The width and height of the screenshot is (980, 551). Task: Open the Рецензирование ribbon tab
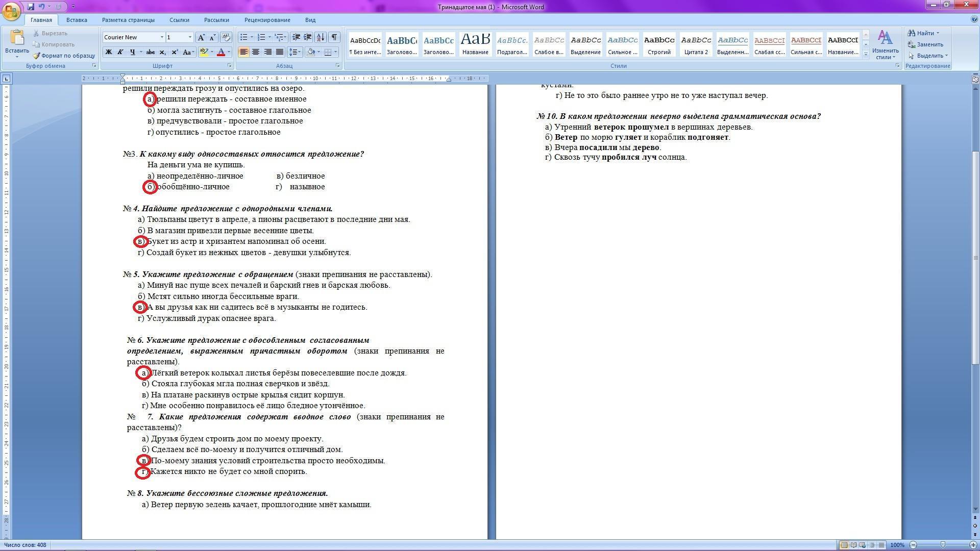pos(267,20)
